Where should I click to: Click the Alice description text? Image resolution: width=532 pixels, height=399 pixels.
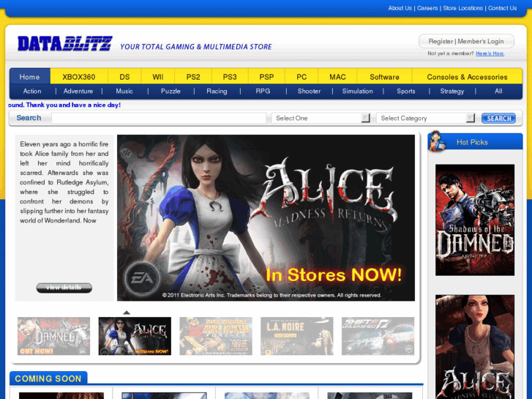[x=64, y=182]
